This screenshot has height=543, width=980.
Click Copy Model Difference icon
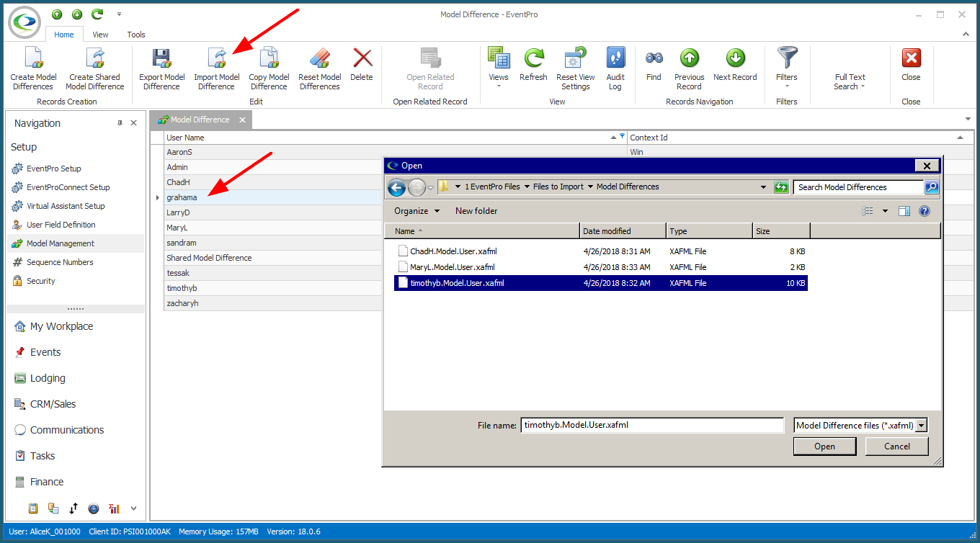pyautogui.click(x=269, y=58)
